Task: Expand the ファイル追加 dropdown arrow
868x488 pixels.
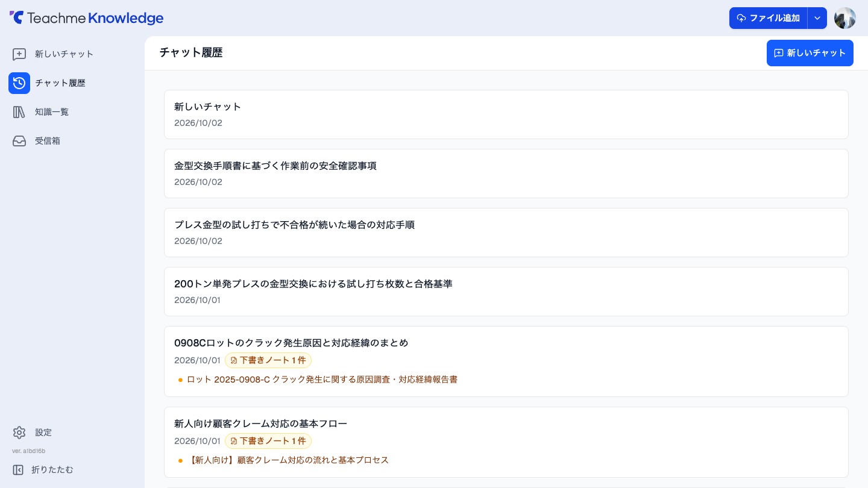Action: click(x=817, y=18)
